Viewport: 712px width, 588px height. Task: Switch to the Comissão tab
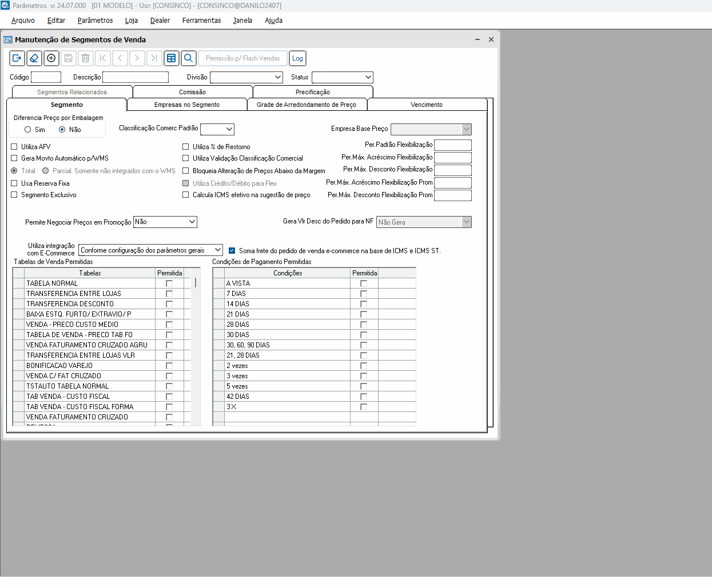[x=192, y=92]
